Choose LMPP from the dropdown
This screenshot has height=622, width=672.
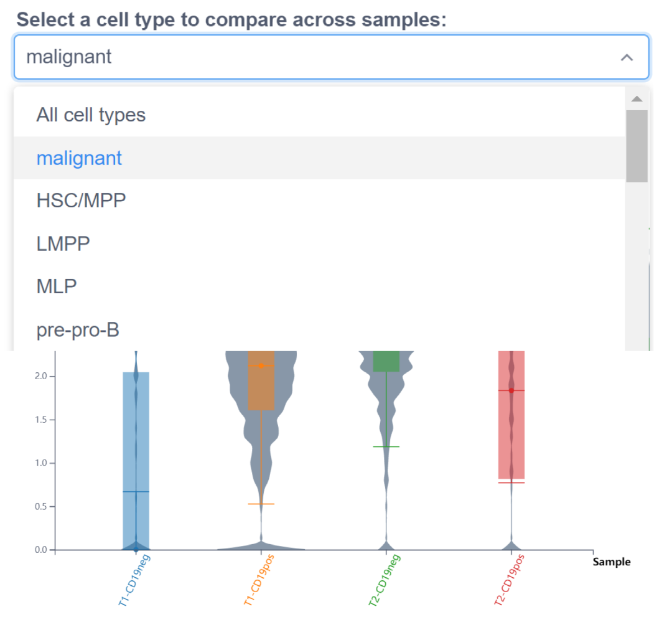(63, 243)
